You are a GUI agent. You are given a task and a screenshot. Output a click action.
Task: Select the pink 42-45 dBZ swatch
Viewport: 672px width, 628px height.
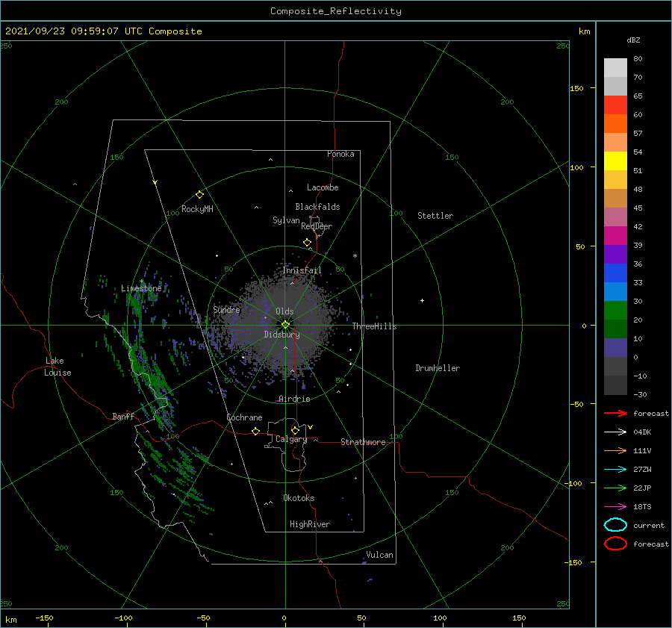(x=615, y=217)
